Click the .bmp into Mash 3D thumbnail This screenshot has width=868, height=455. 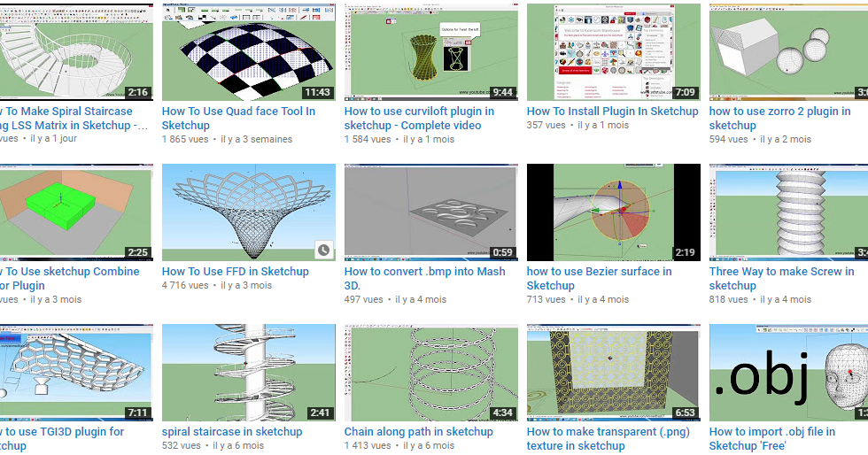(x=431, y=212)
